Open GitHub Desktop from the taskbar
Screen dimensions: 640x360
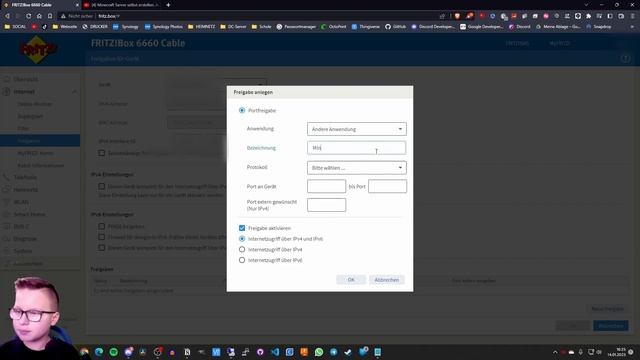coord(260,352)
